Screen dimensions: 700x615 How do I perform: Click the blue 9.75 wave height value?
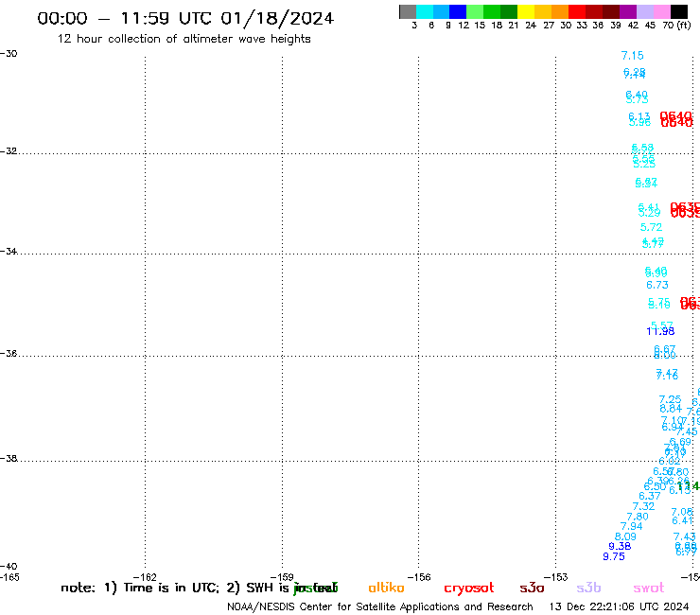[x=614, y=556]
